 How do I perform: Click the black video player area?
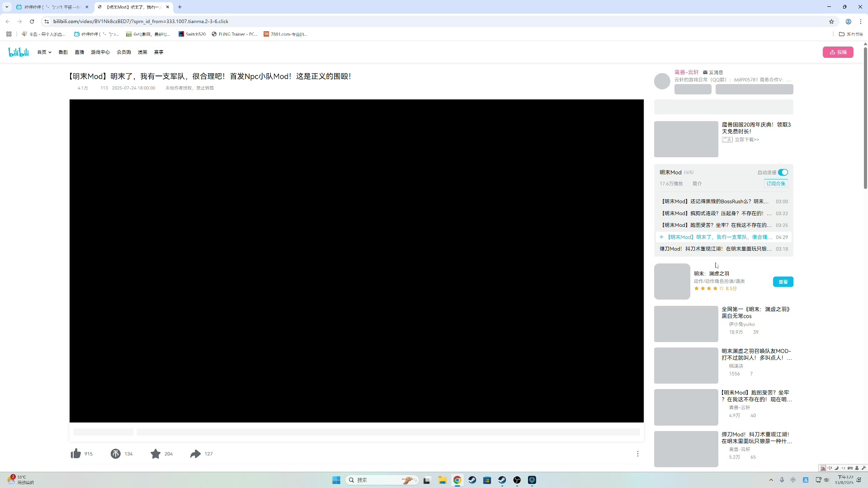[356, 261]
